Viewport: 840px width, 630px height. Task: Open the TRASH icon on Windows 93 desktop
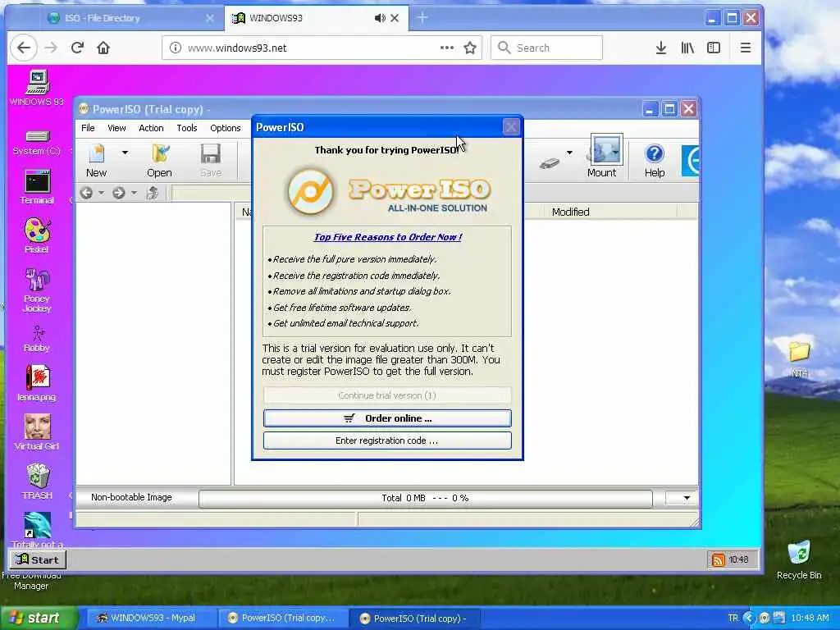point(37,482)
